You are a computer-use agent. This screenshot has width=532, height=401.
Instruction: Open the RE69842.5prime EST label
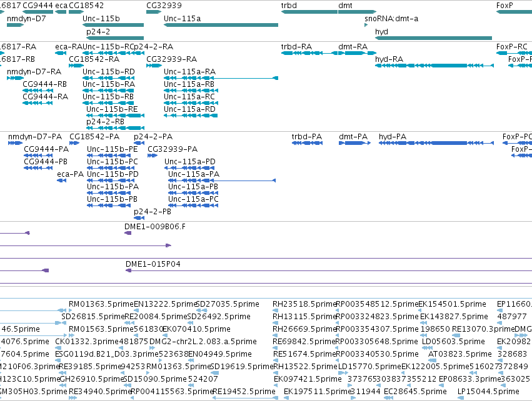pyautogui.click(x=304, y=341)
